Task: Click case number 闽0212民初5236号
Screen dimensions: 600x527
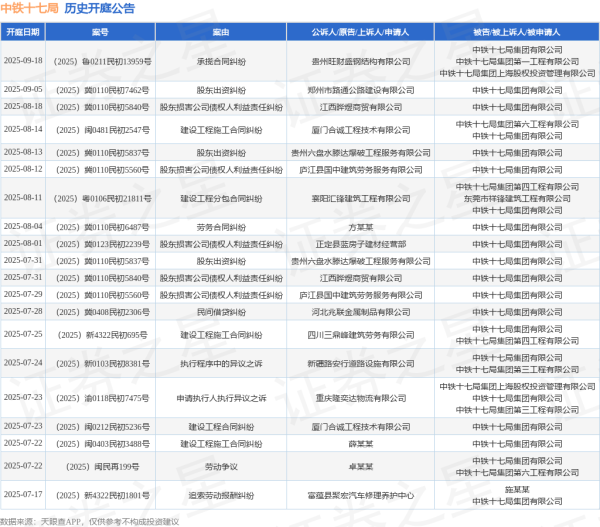Action: click(102, 427)
